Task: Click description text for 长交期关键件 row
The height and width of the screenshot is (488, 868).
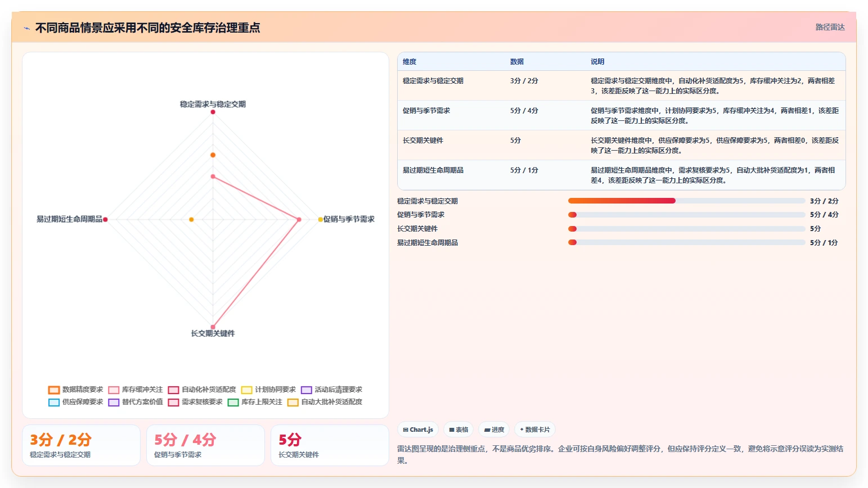Action: [714, 146]
